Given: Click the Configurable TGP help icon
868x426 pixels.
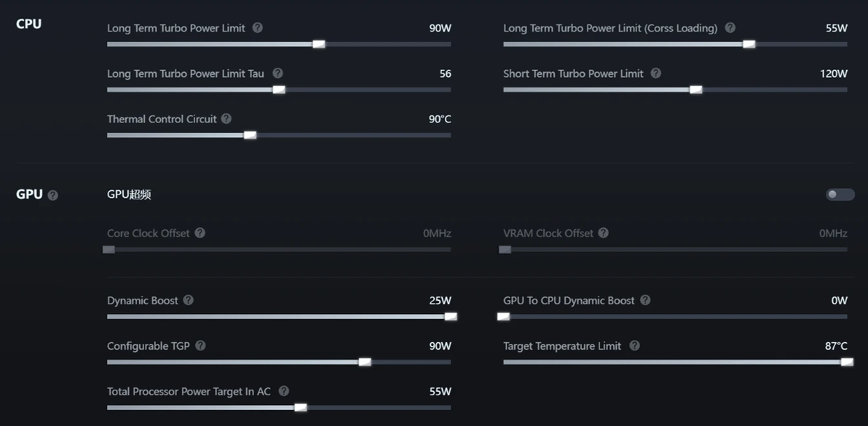Looking at the screenshot, I should pyautogui.click(x=200, y=346).
